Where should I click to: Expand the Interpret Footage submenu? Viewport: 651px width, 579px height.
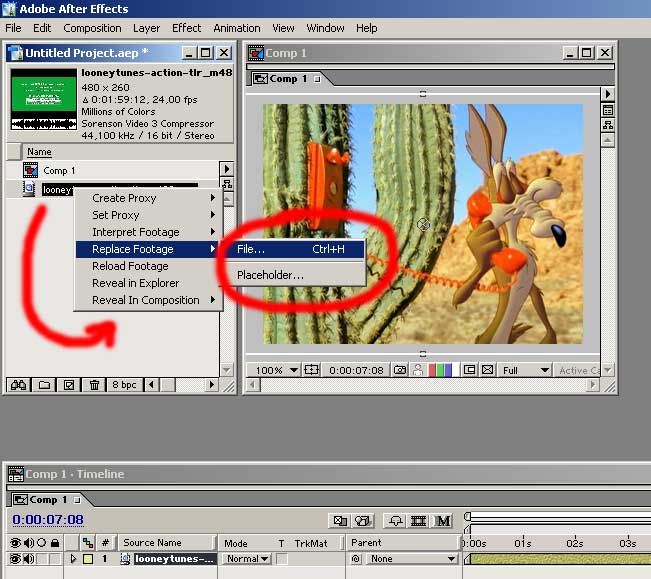click(148, 232)
